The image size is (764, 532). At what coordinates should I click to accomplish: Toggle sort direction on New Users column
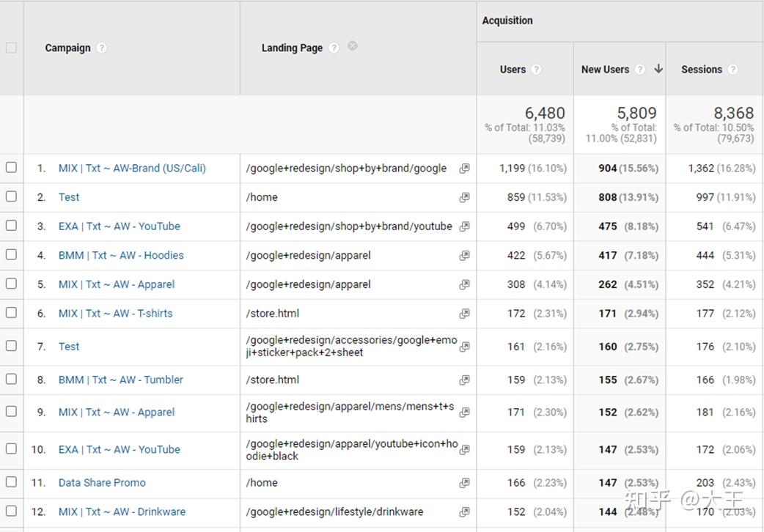(658, 69)
